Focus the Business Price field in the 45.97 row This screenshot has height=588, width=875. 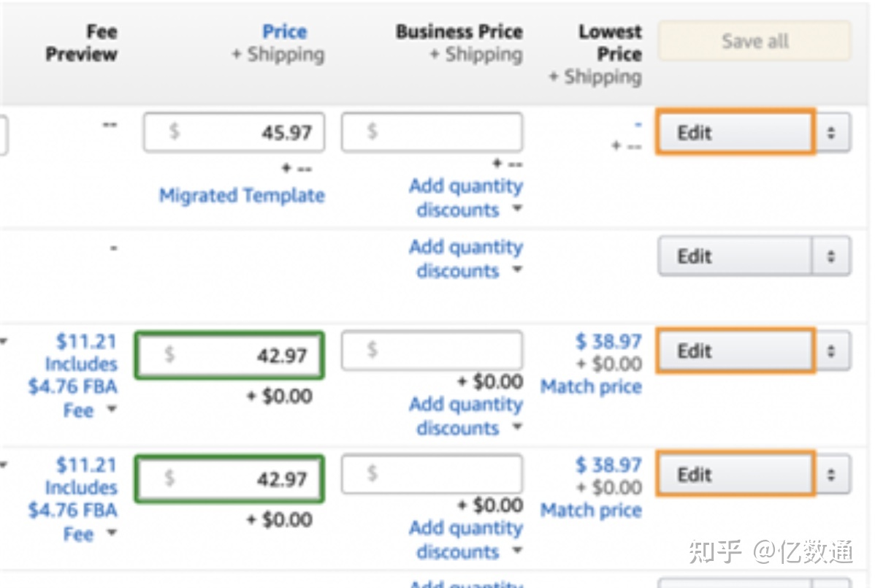tap(432, 132)
